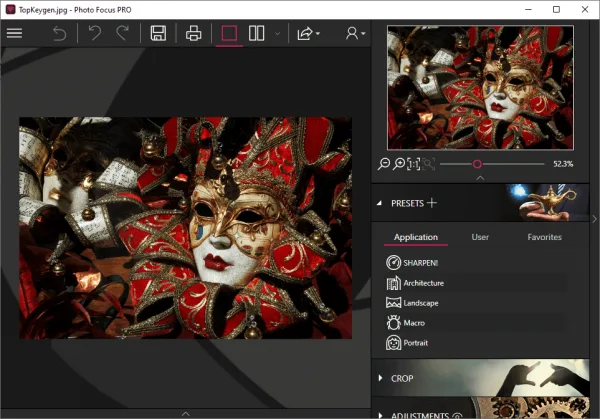Switch to single image view
This screenshot has height=419, width=600.
[229, 33]
